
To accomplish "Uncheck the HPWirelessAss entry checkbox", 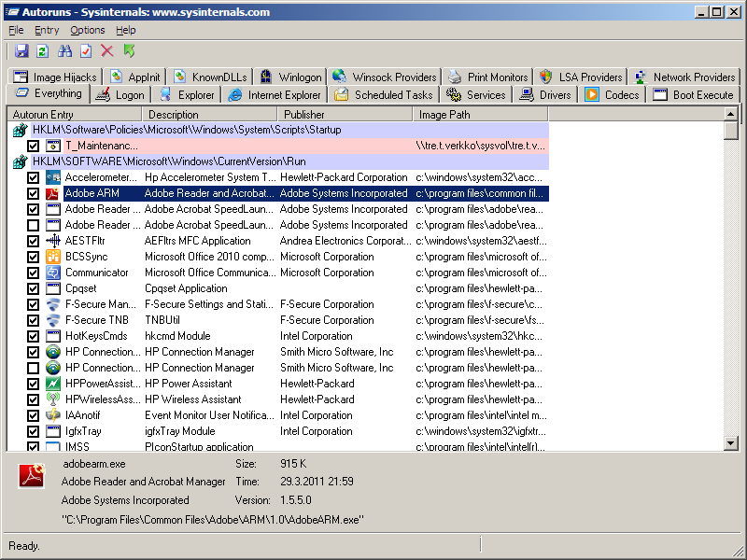I will coord(33,399).
